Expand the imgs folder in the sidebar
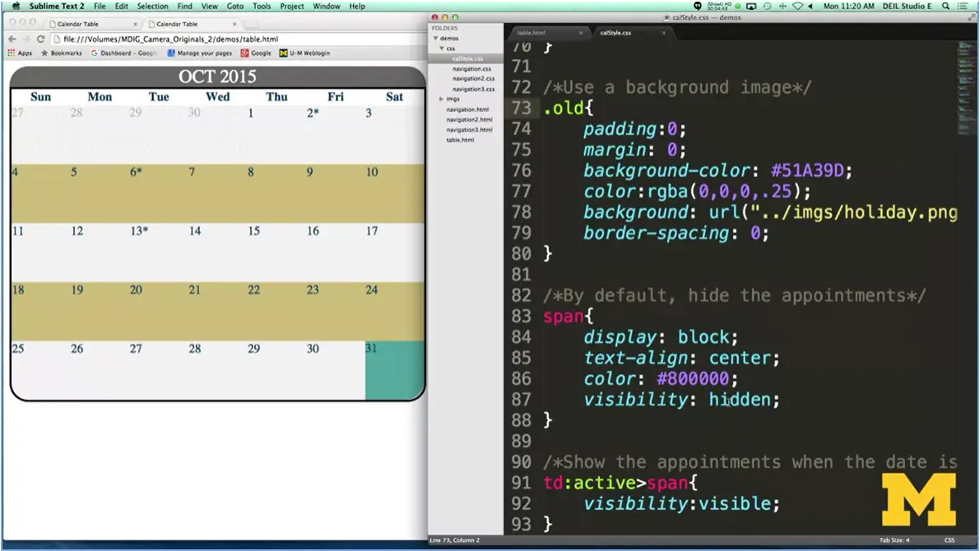 440,99
